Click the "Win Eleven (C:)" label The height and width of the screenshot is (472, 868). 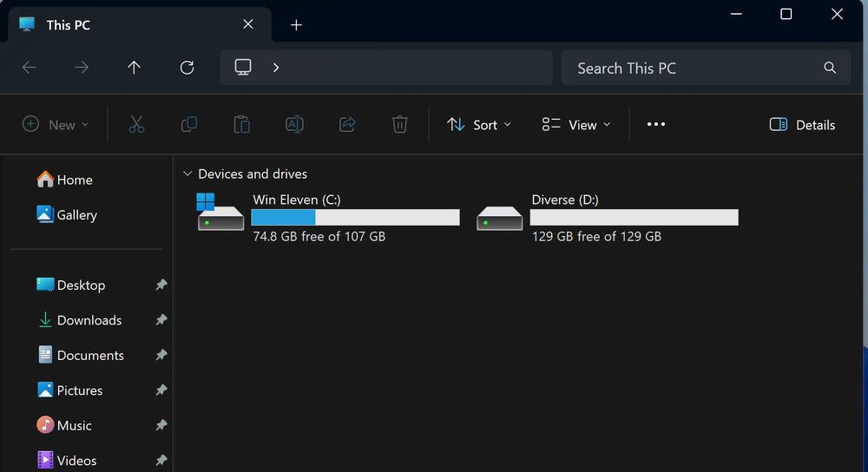[x=297, y=200]
